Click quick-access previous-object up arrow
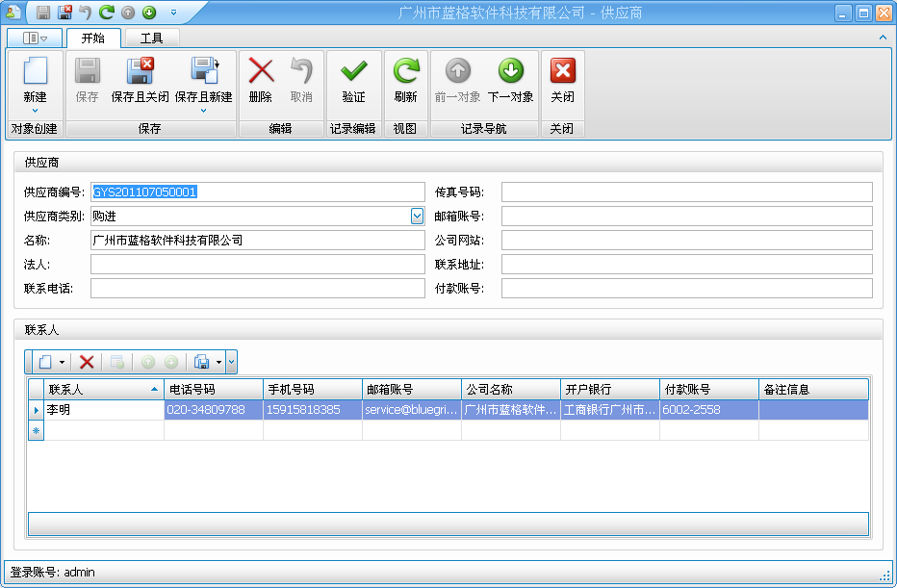This screenshot has height=588, width=897. (x=128, y=12)
